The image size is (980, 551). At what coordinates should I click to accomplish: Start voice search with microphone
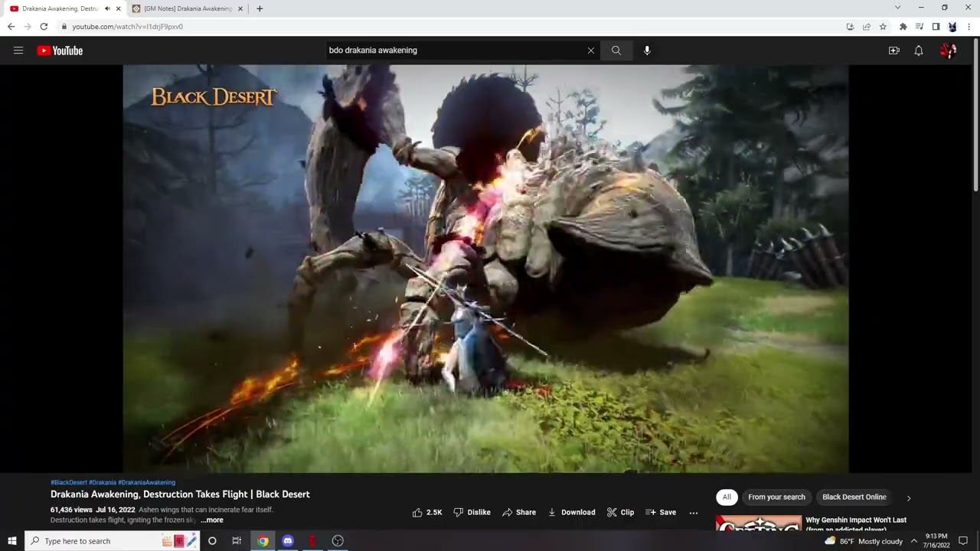(647, 51)
